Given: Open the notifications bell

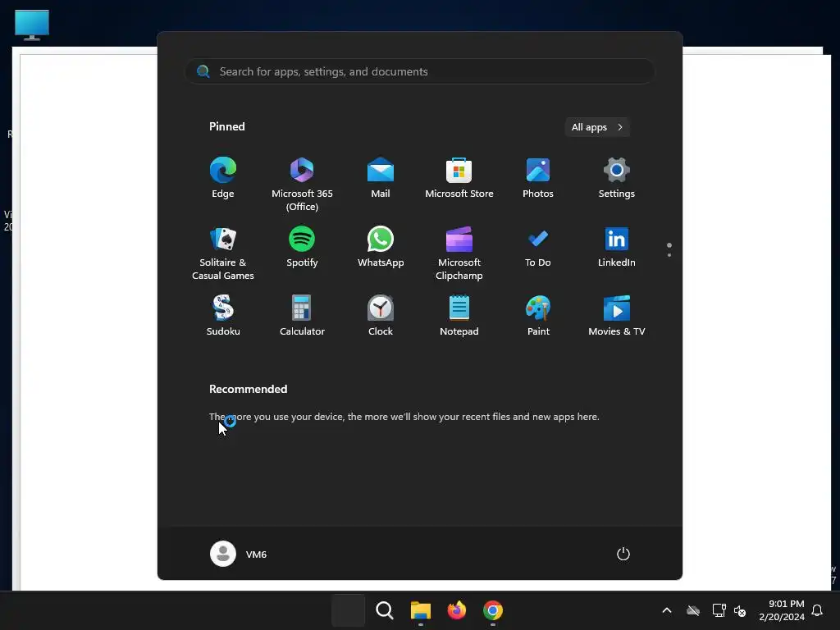Looking at the screenshot, I should point(817,610).
